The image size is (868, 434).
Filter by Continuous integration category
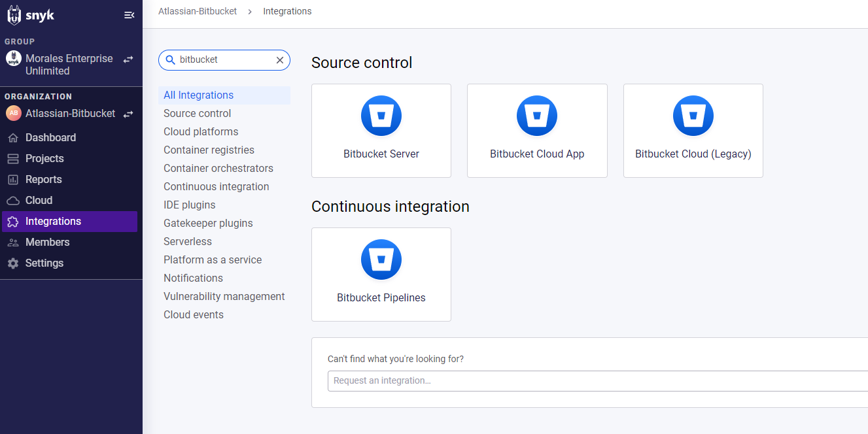(217, 187)
